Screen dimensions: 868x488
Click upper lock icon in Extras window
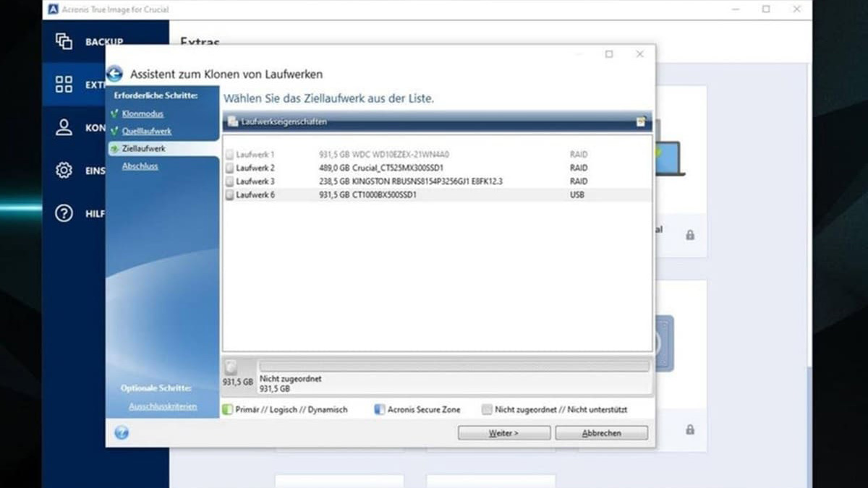[690, 235]
